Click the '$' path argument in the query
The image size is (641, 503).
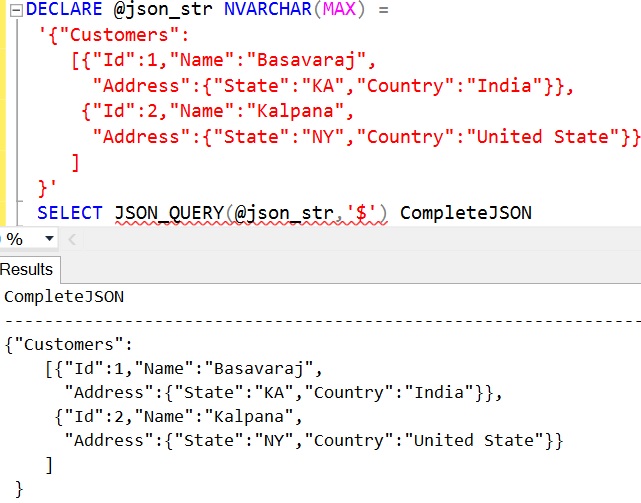[x=361, y=213]
